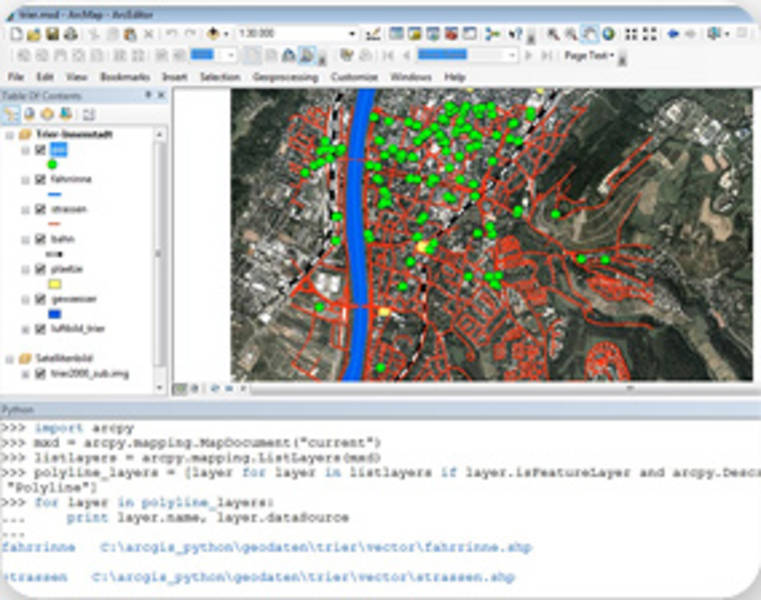Viewport: 761px width, 600px height.
Task: Click the green point symbol swatch
Action: (52, 165)
